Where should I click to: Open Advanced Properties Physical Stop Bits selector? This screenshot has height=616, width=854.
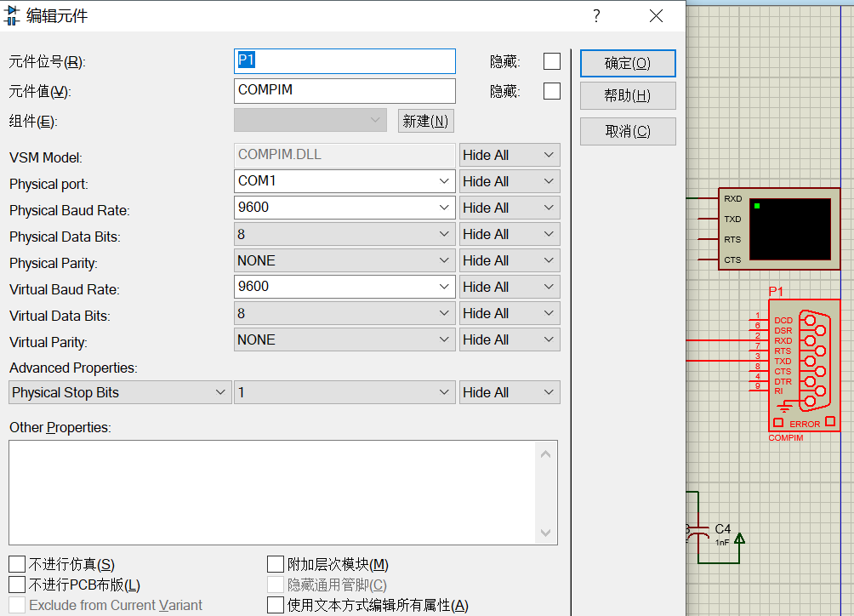tap(120, 392)
